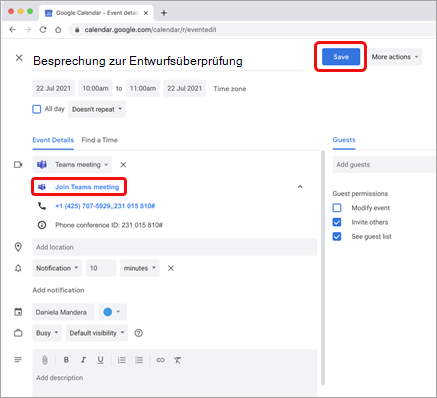Image resolution: width=437 pixels, height=398 pixels.
Task: Save the event
Action: click(x=341, y=57)
